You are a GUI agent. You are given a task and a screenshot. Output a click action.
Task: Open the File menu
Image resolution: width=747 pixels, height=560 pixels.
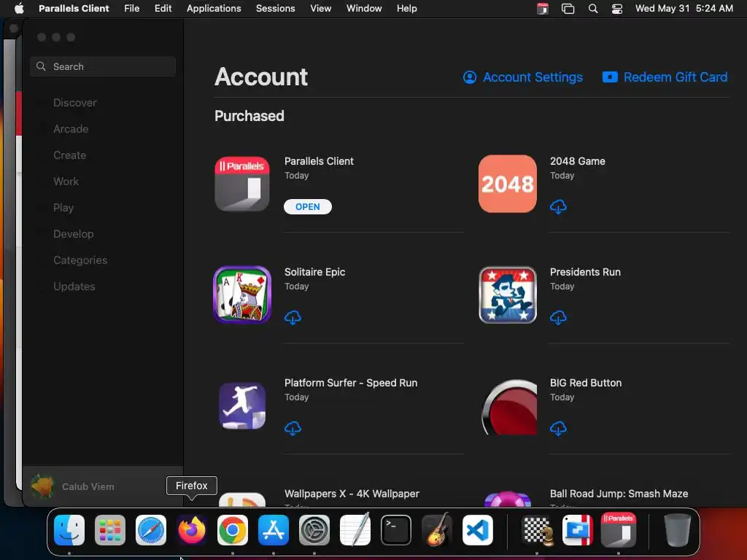[x=131, y=9]
